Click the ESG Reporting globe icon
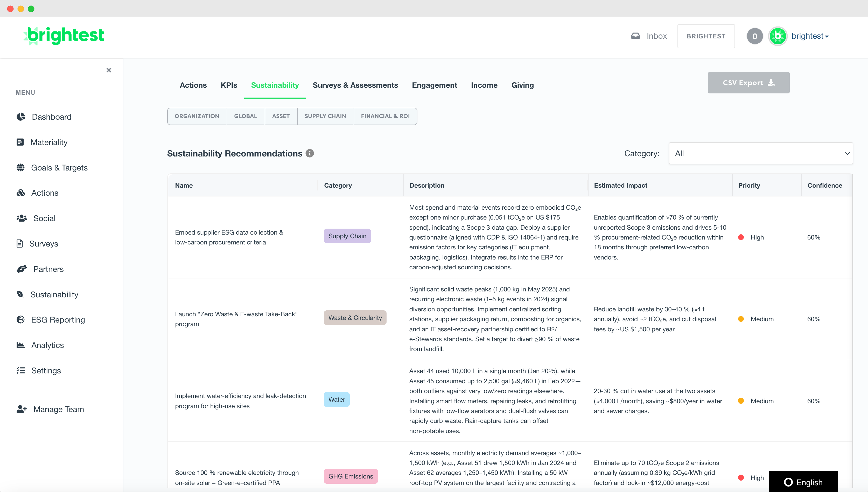Image resolution: width=868 pixels, height=492 pixels. point(20,320)
